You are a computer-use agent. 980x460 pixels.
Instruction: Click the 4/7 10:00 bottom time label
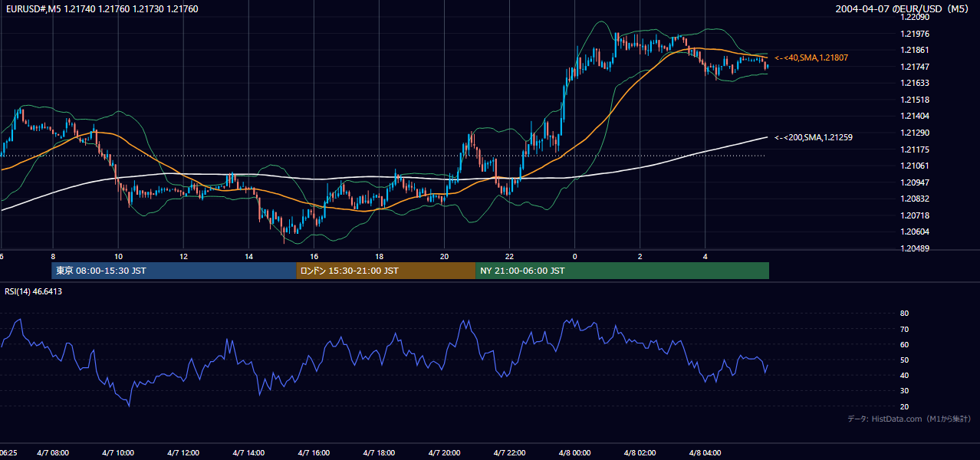(118, 453)
